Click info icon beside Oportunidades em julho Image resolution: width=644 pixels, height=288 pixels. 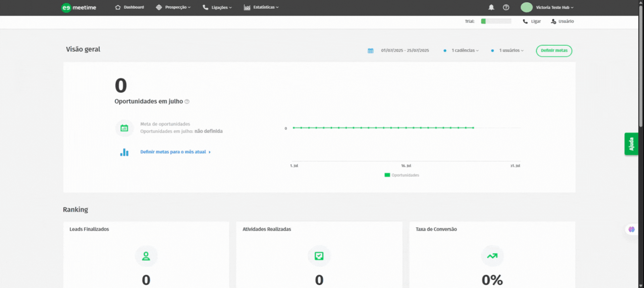pos(187,102)
